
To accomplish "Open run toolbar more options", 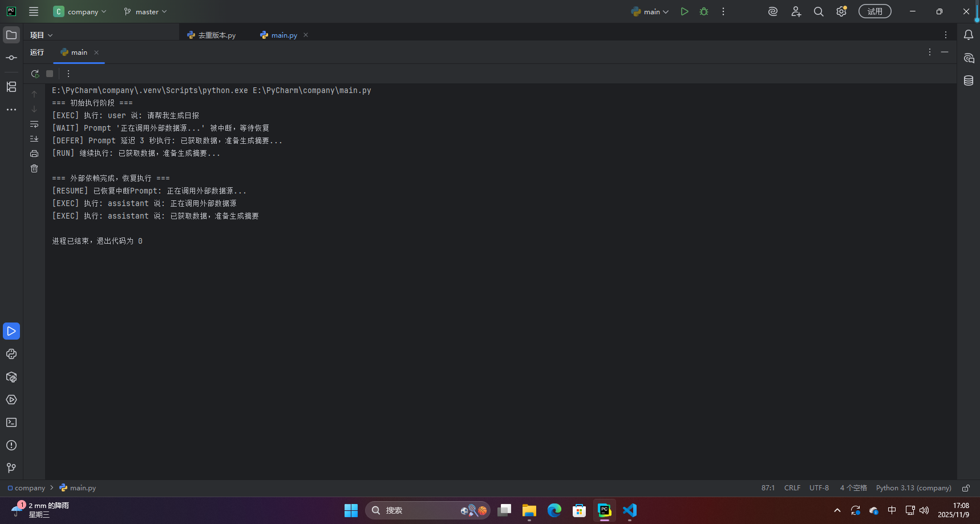I will point(68,74).
